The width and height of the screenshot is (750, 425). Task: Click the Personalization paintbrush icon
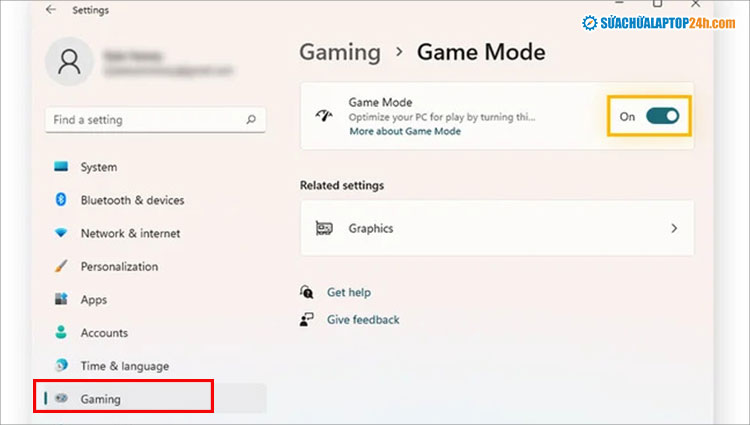tap(61, 266)
